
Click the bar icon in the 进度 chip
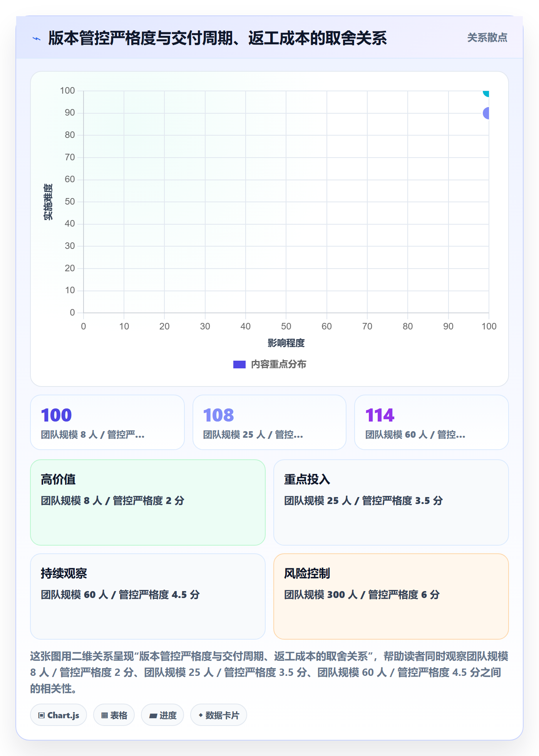point(153,716)
